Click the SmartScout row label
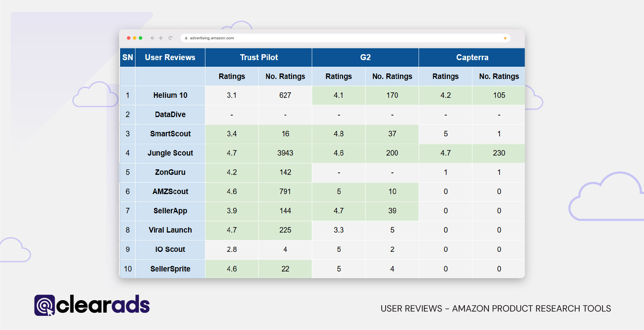Screen dimensions: 644x330 click(170, 134)
